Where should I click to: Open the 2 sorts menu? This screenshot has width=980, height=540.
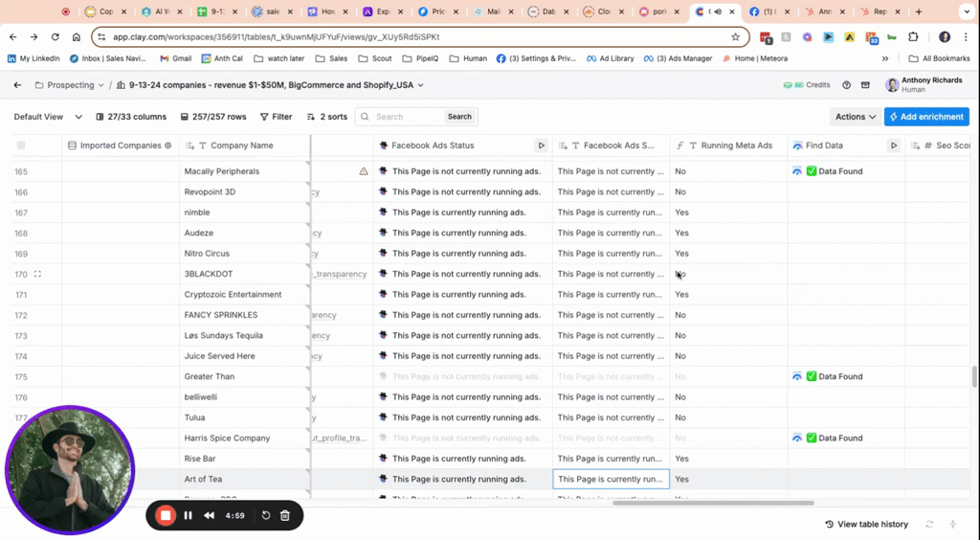coord(326,117)
